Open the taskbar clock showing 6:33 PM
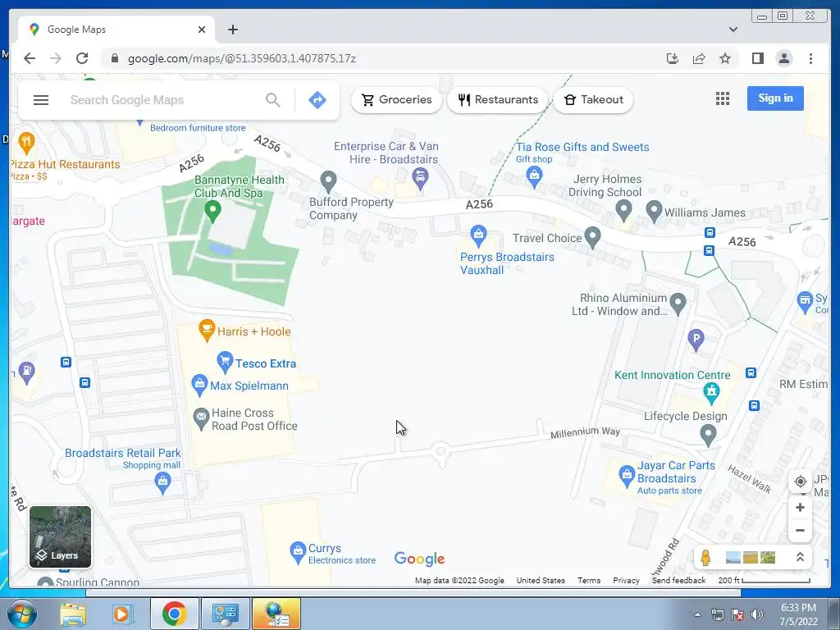This screenshot has width=840, height=630. pos(799,614)
